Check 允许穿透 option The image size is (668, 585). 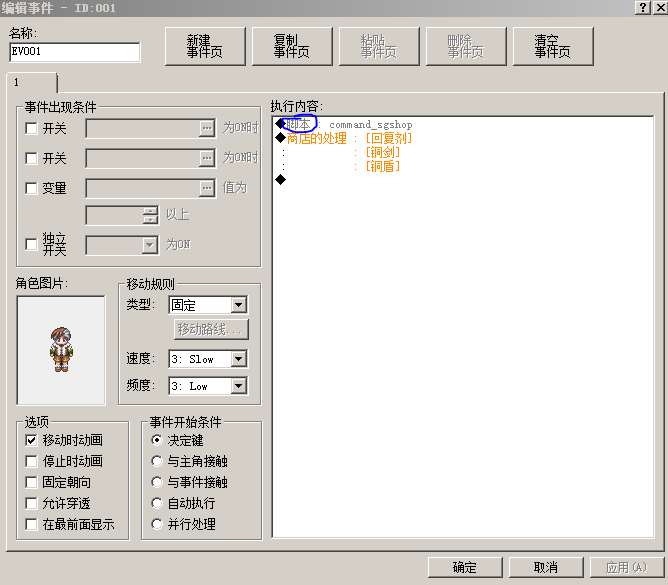[32, 503]
